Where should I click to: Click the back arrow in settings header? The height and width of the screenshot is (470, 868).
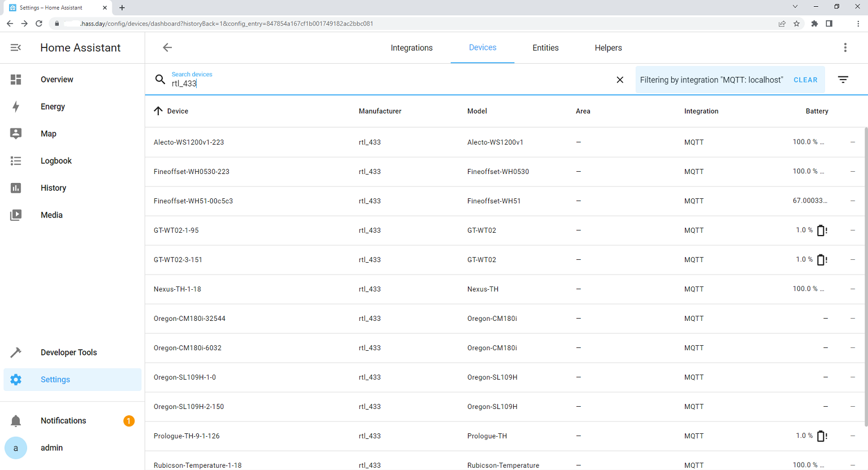(x=167, y=48)
